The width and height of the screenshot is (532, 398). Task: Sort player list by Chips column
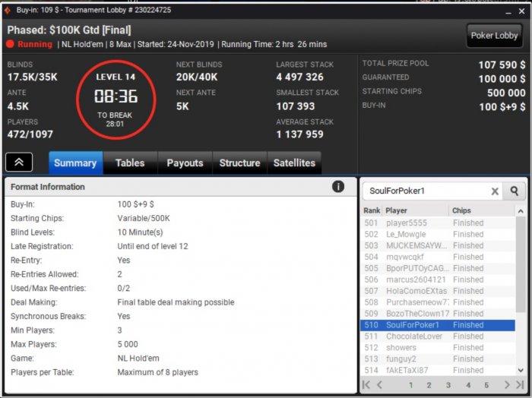click(482, 210)
